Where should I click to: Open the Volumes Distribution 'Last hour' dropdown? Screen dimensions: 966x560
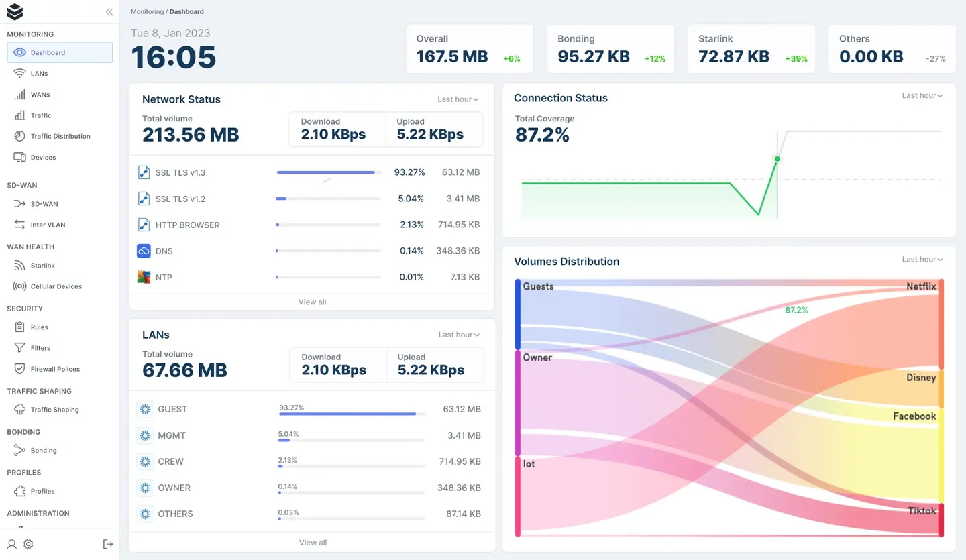922,260
